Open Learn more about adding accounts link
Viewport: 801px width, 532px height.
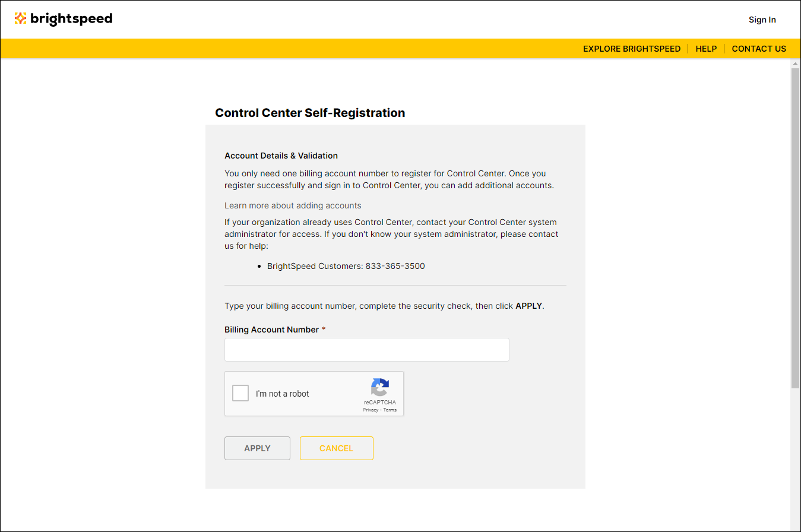293,205
